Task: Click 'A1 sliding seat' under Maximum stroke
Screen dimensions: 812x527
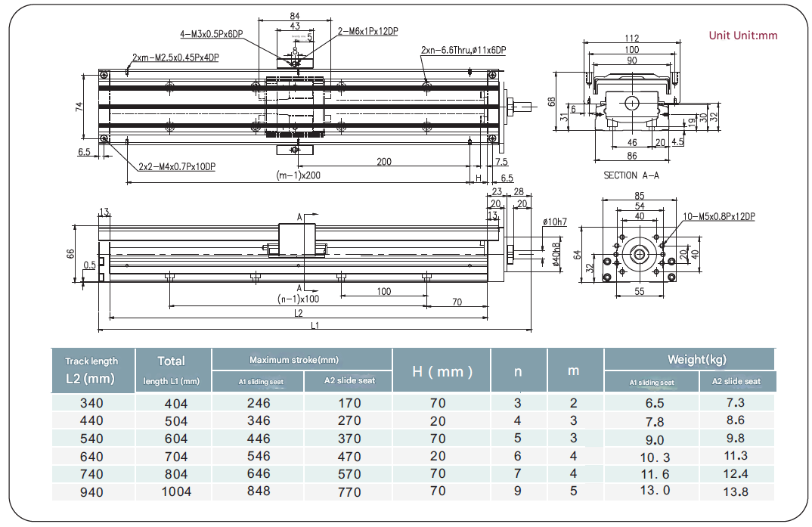Action: pos(259,382)
